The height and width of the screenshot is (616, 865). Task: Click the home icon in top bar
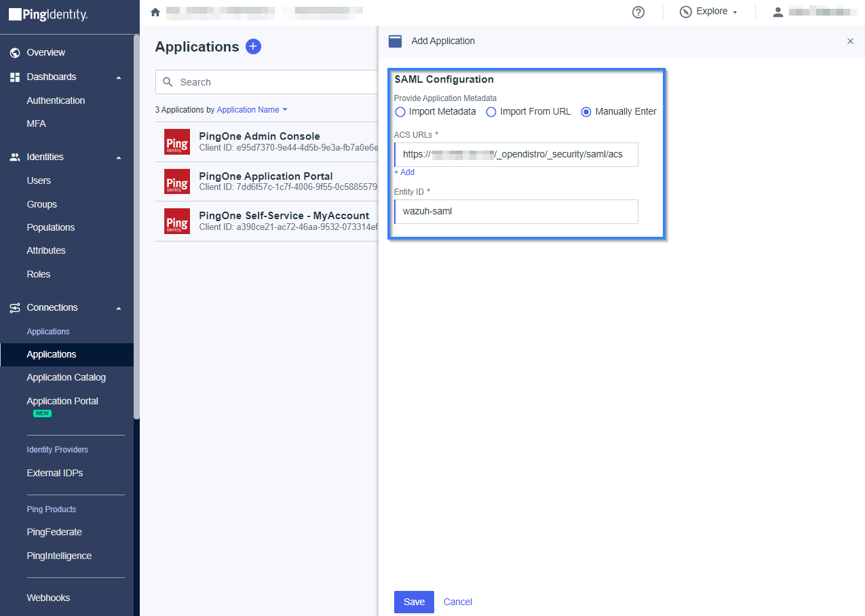155,12
